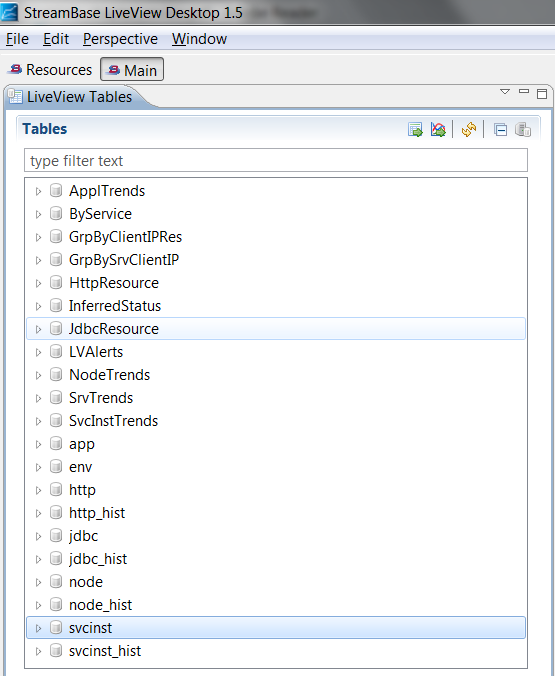555x676 pixels.
Task: Open the File menu
Action: [x=17, y=39]
